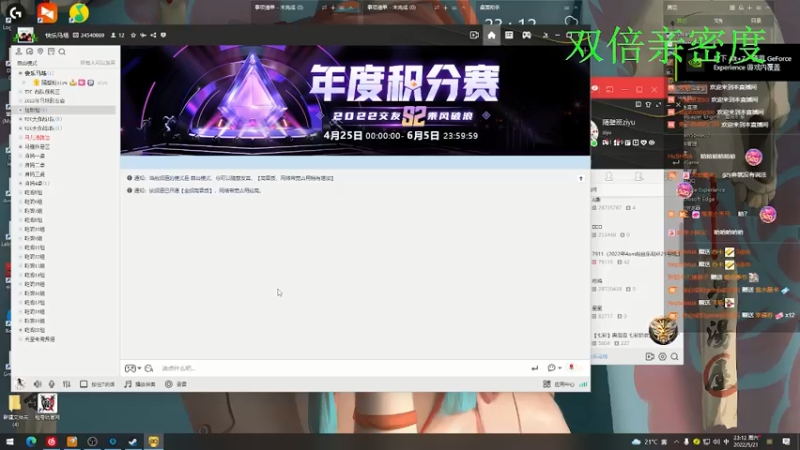The width and height of the screenshot is (800, 450).
Task: Expand the game emoji dropdown arrow
Action: pos(139,368)
